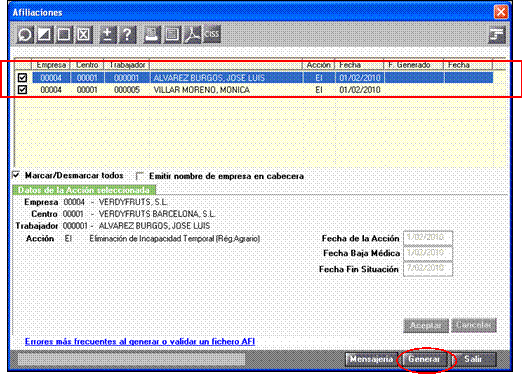Image resolution: width=523 pixels, height=375 pixels.
Task: Click the Fecha Baja Médica field
Action: click(x=428, y=253)
